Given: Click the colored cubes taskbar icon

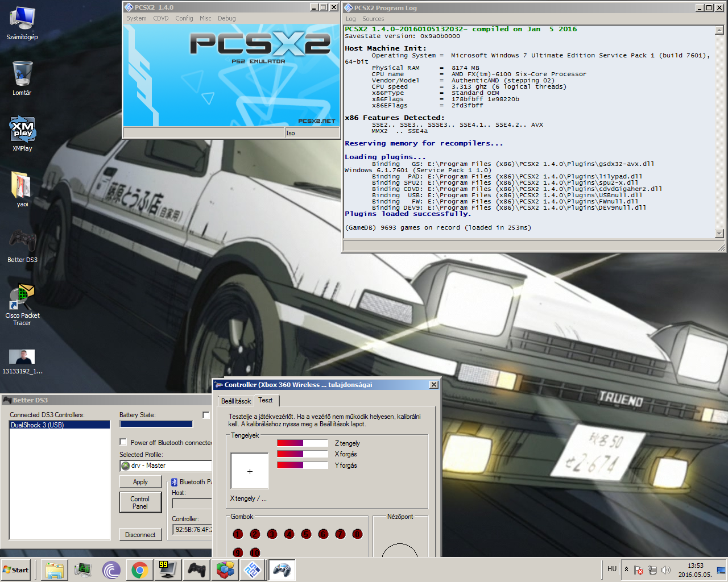Looking at the screenshot, I should point(225,569).
